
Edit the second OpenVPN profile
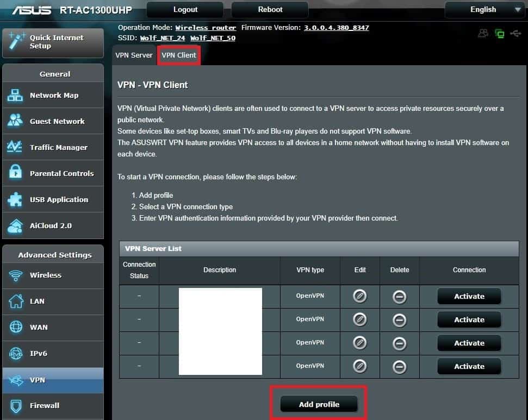coord(359,319)
